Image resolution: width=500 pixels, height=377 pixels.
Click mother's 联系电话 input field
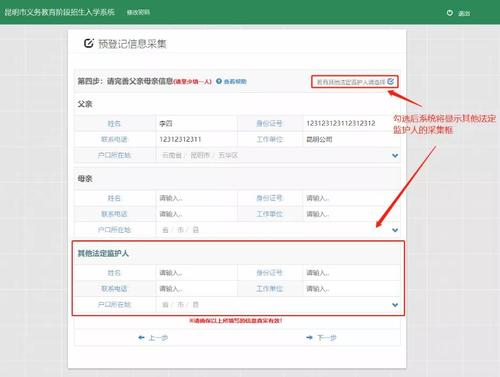pos(196,214)
